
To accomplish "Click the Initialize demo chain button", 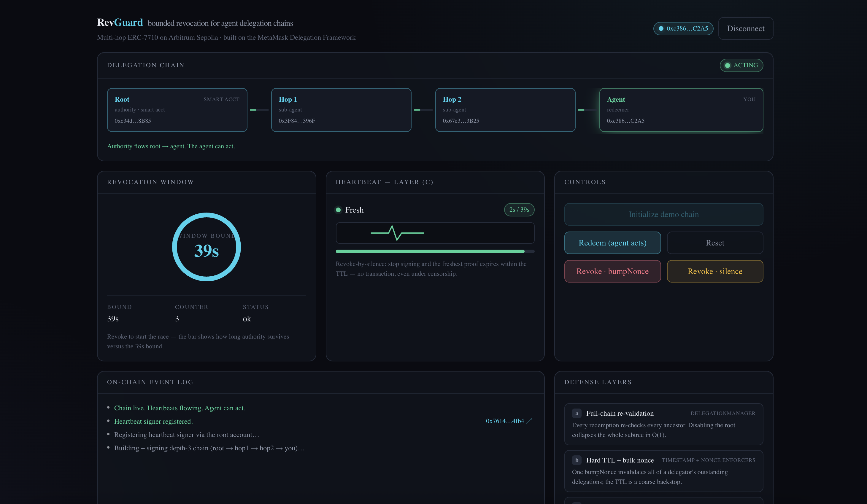I will click(664, 214).
